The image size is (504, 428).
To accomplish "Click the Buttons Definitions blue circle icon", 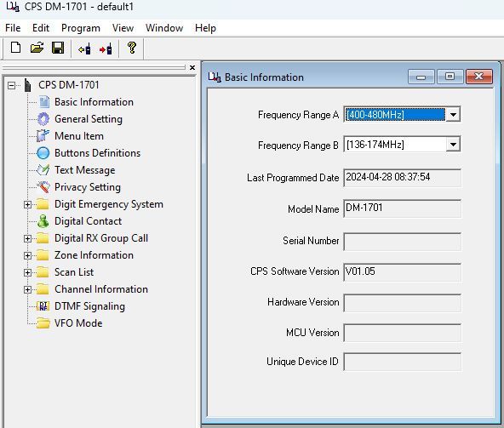I will 43,153.
